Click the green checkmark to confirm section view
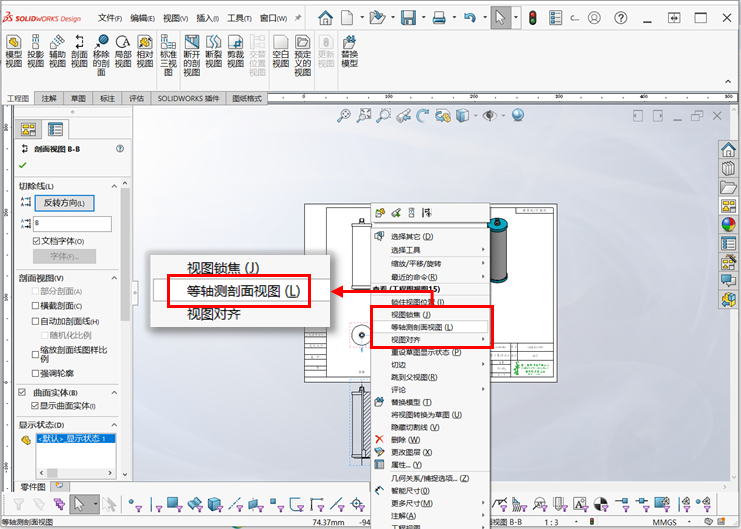The image size is (741, 529). pyautogui.click(x=23, y=165)
